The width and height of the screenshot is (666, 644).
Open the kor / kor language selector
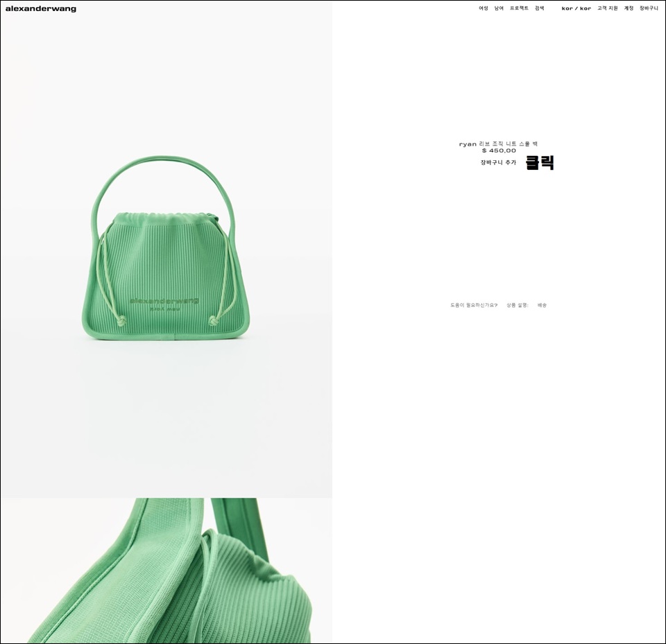click(576, 8)
